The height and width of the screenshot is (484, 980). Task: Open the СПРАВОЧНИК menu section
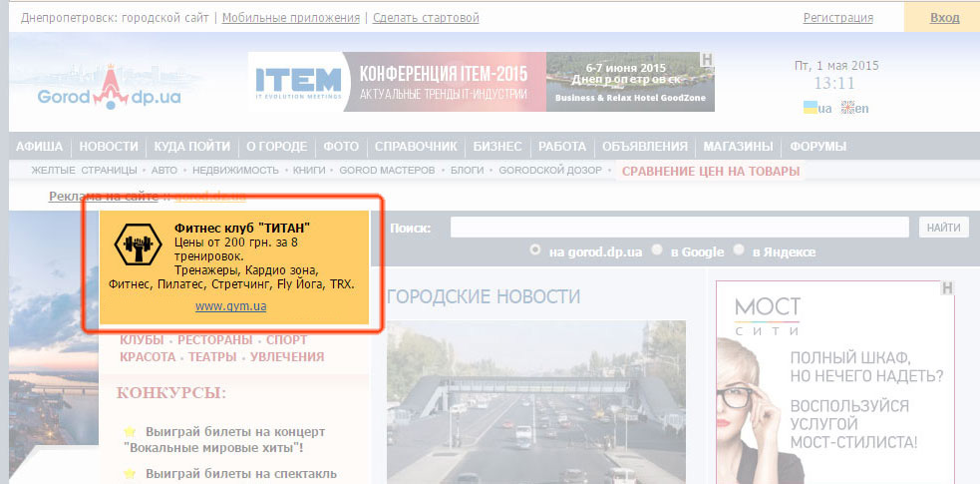click(x=416, y=147)
